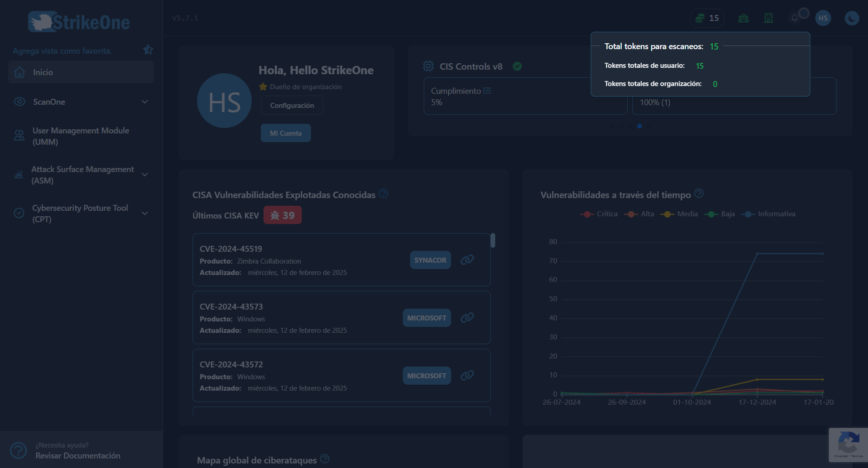868x468 pixels.
Task: Click the Zimbra Collaboration product text
Action: 269,261
